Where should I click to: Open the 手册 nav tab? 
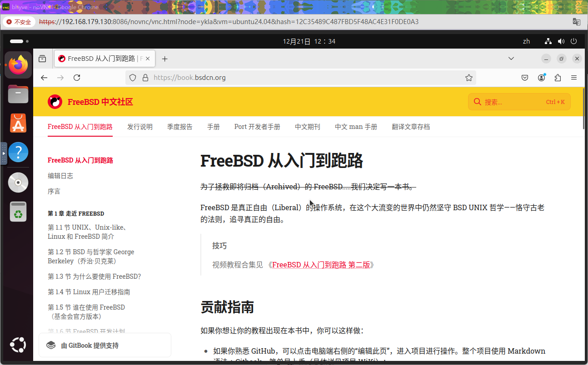click(x=214, y=127)
